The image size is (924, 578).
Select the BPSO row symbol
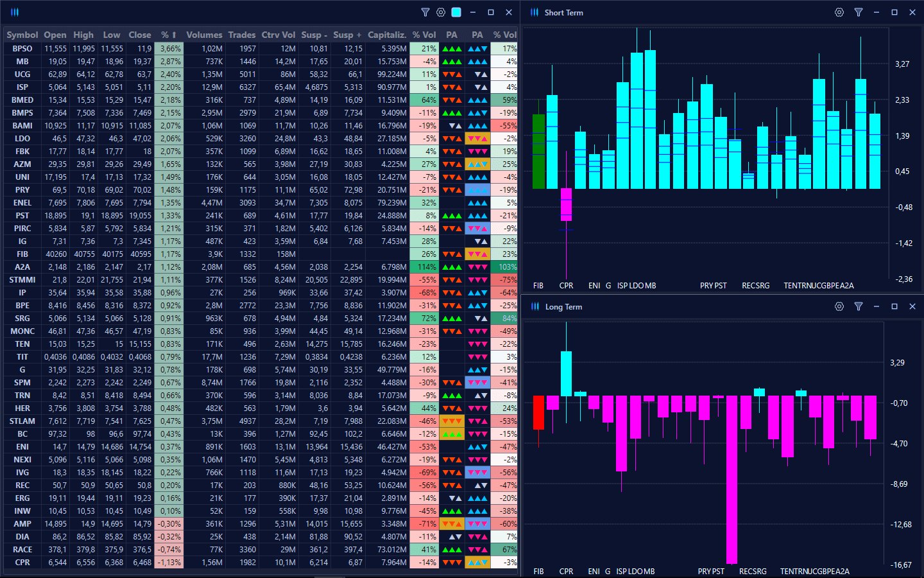[22, 49]
